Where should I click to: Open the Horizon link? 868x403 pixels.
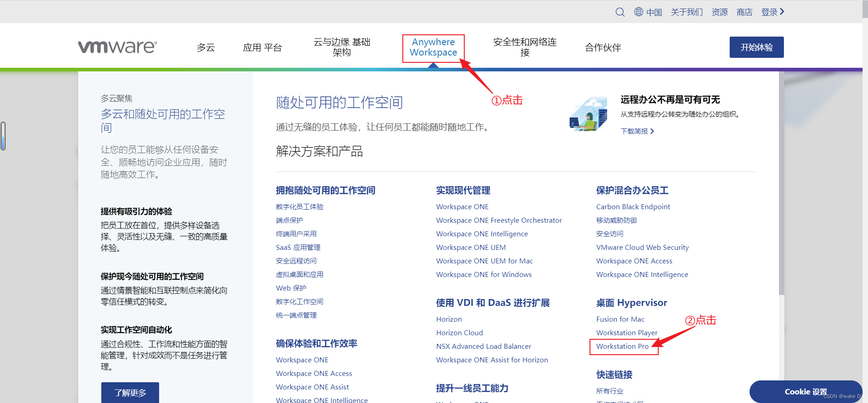[x=449, y=319]
